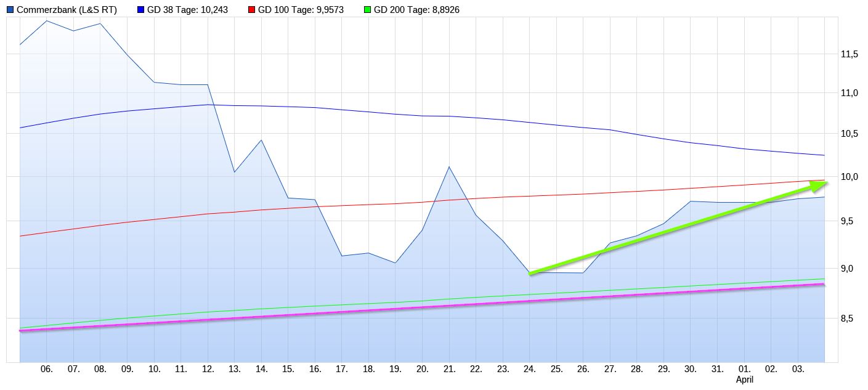Click date label 27. on x-axis
The width and height of the screenshot is (868, 390).
(610, 370)
